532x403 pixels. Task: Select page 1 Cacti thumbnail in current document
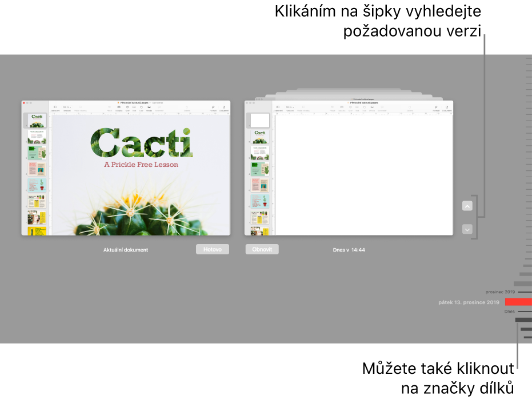[37, 121]
